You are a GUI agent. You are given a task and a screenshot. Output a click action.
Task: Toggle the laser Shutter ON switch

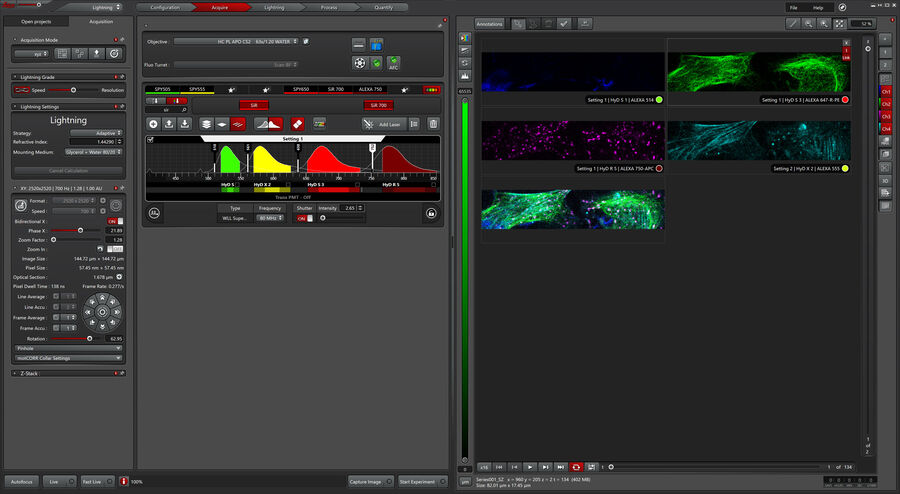(x=304, y=219)
